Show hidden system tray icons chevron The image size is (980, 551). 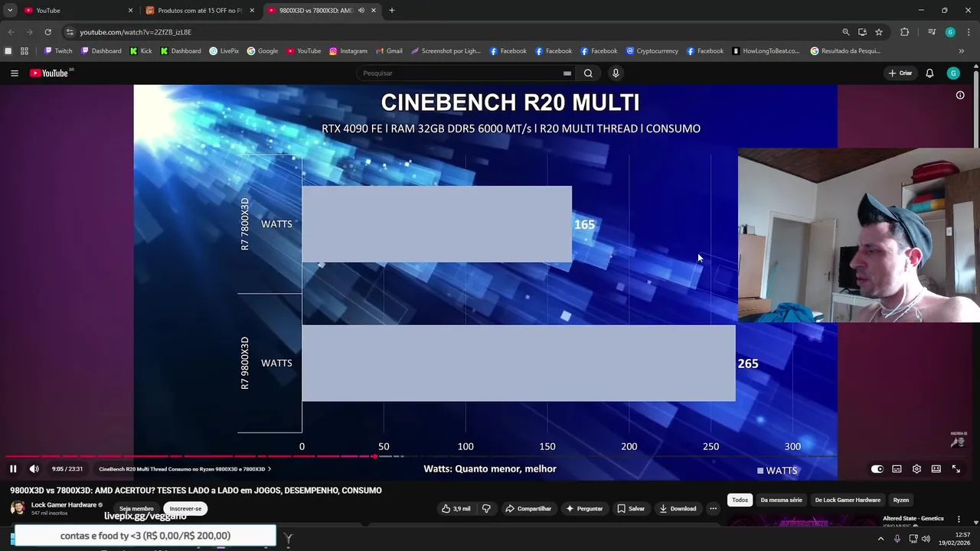click(880, 539)
